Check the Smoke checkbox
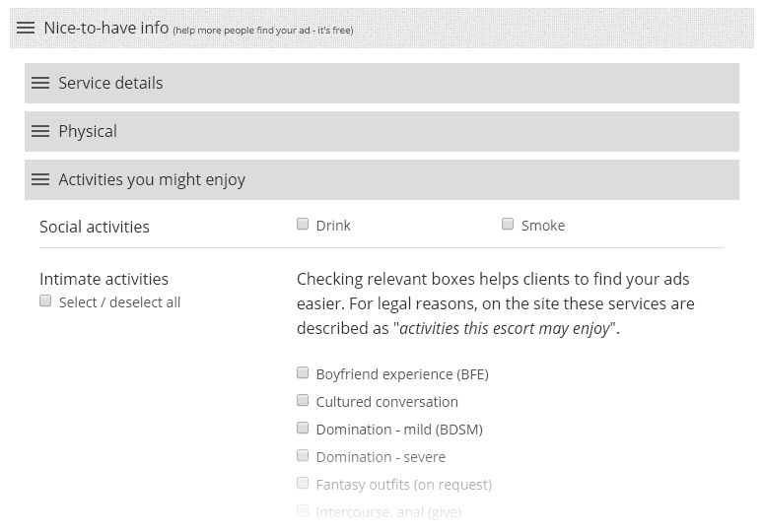The image size is (763, 532). pyautogui.click(x=508, y=224)
